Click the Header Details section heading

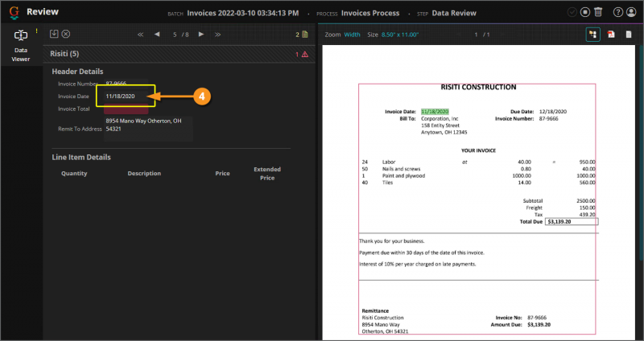(77, 72)
